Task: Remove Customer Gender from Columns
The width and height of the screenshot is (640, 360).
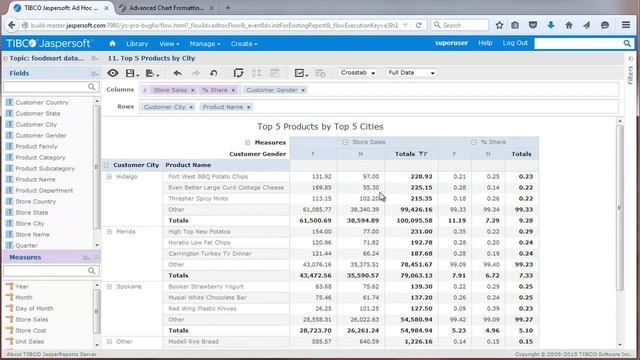Action: click(x=303, y=90)
